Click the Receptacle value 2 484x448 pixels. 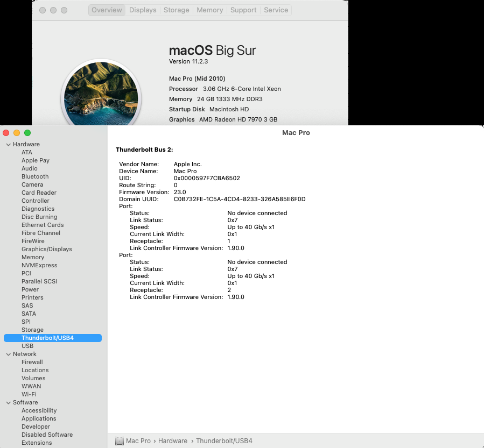229,290
